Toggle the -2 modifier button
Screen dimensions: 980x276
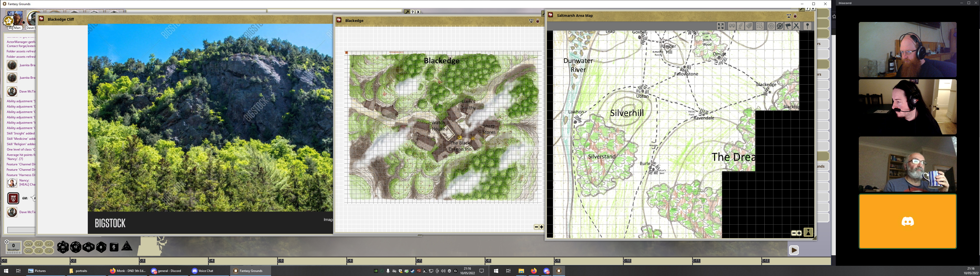pos(39,250)
